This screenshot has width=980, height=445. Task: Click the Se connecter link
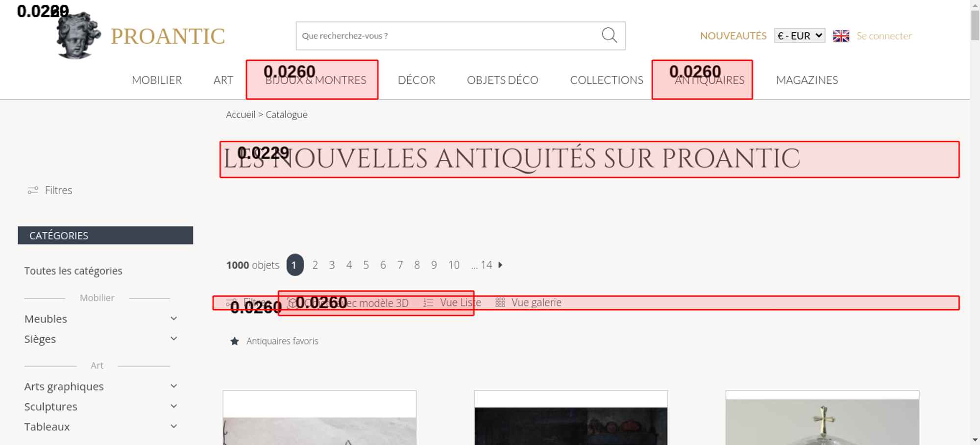(x=884, y=36)
